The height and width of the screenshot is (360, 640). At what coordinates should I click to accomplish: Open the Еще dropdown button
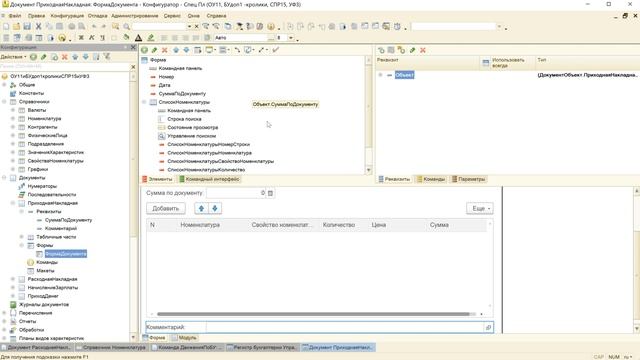[x=480, y=209]
